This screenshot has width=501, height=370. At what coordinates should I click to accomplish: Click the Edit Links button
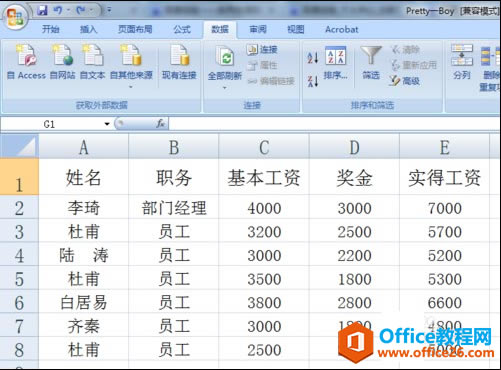click(x=271, y=81)
